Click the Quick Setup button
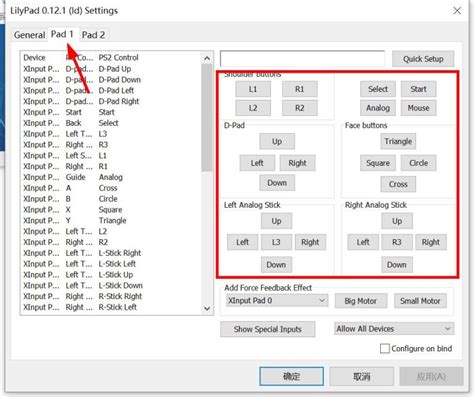474x397 pixels. tap(423, 59)
